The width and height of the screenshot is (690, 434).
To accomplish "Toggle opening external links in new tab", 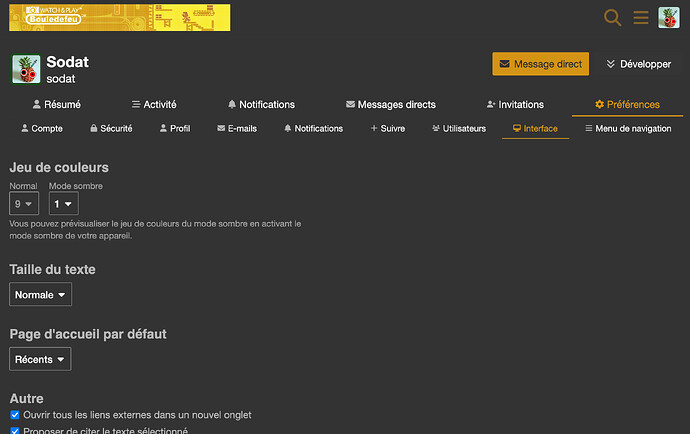I will [15, 414].
